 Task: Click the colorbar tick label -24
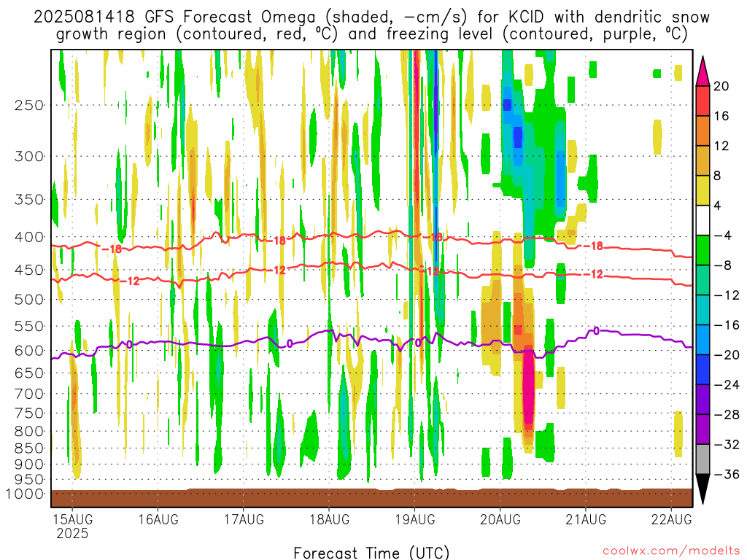click(727, 384)
